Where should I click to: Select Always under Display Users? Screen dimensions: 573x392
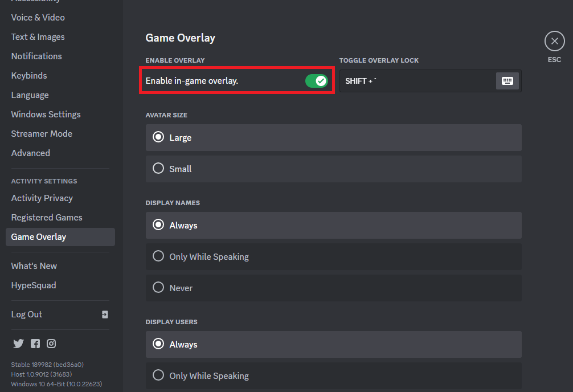coord(158,344)
